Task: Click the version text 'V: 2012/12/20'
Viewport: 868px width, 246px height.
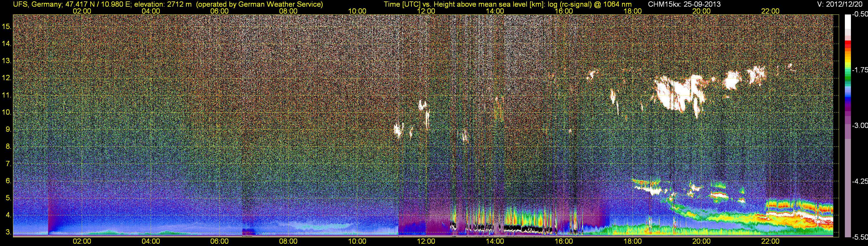Action: (x=839, y=4)
